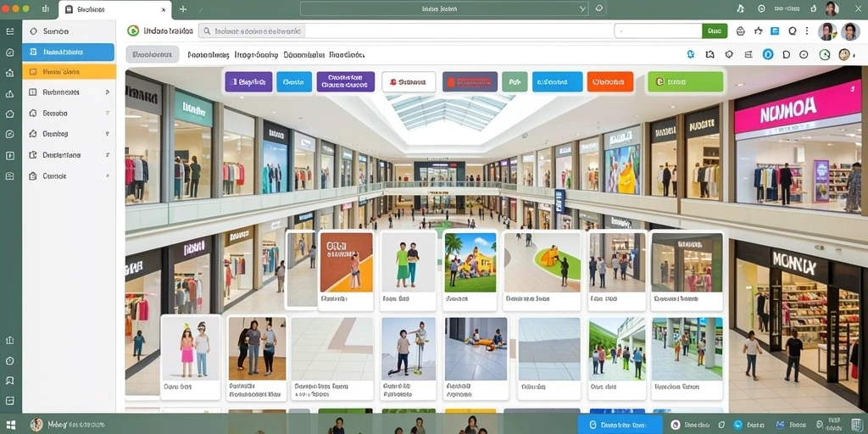The image size is (868, 434).
Task: Expand the sidebar item with the house icon
Action: point(70,113)
